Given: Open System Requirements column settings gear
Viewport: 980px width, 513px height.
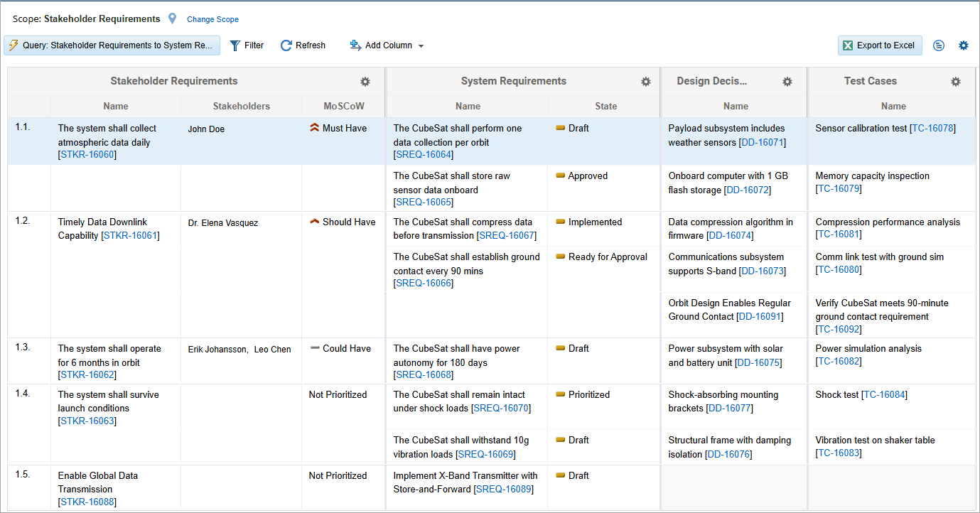Looking at the screenshot, I should point(646,82).
